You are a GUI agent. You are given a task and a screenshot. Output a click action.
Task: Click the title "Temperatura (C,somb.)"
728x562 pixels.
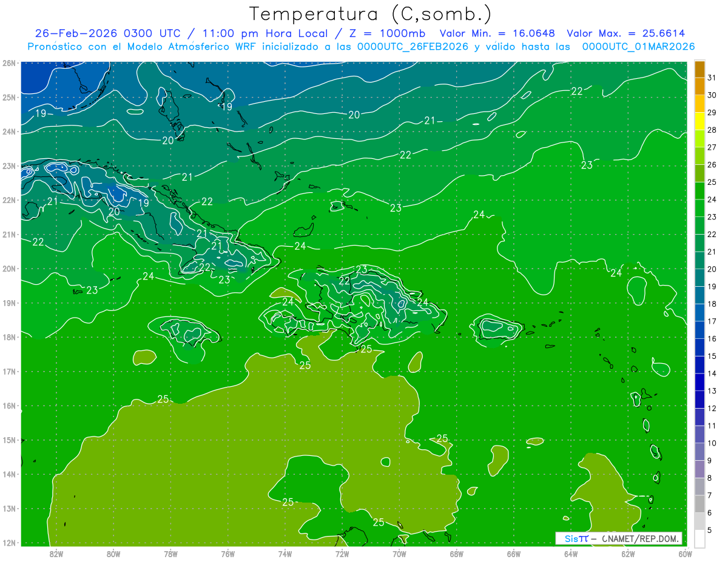(x=371, y=14)
